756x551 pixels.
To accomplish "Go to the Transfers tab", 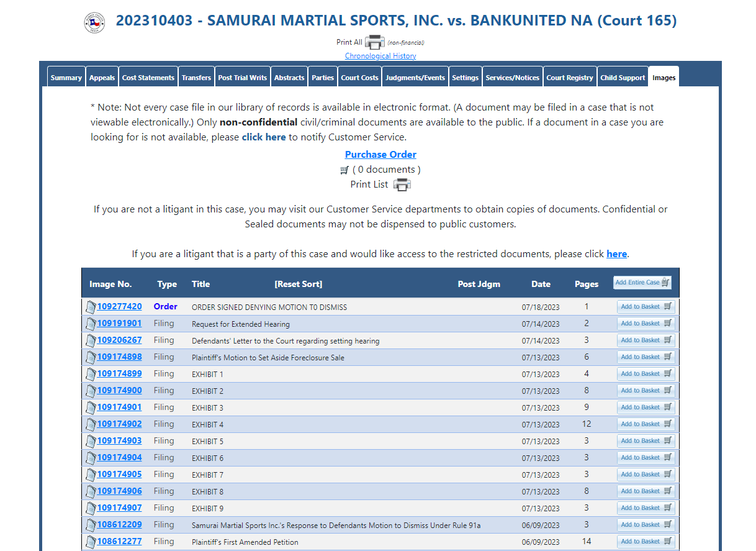I will point(196,78).
